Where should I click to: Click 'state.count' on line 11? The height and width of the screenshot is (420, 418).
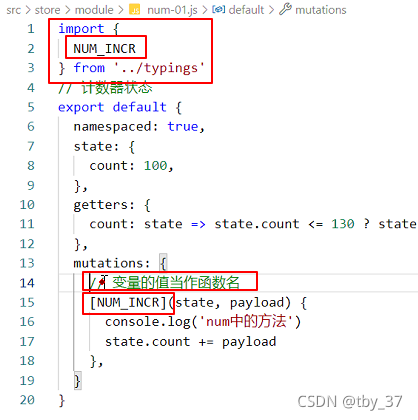pos(257,224)
